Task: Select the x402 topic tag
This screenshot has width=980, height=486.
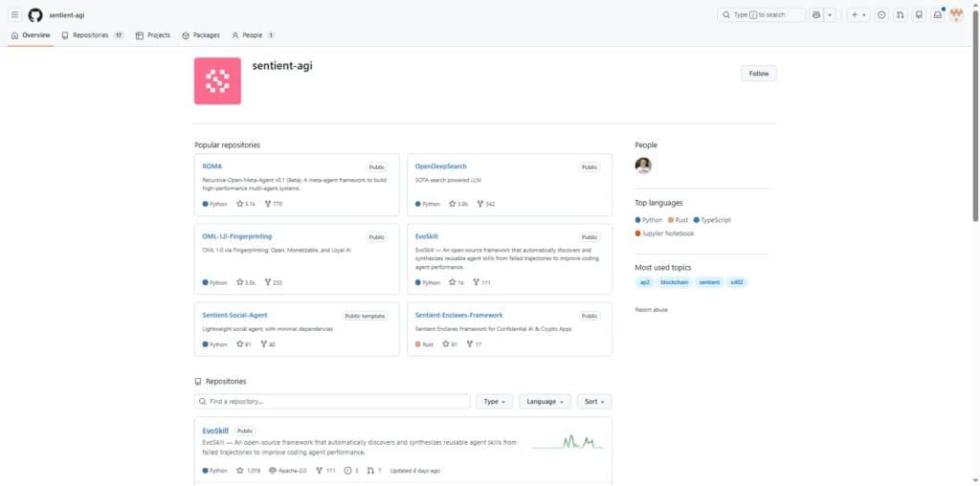Action: [738, 282]
